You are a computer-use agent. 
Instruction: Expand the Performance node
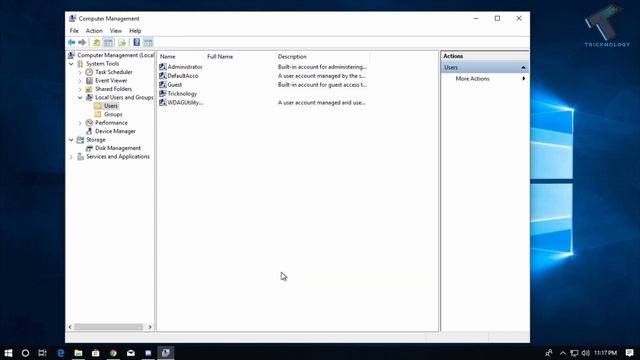point(80,123)
